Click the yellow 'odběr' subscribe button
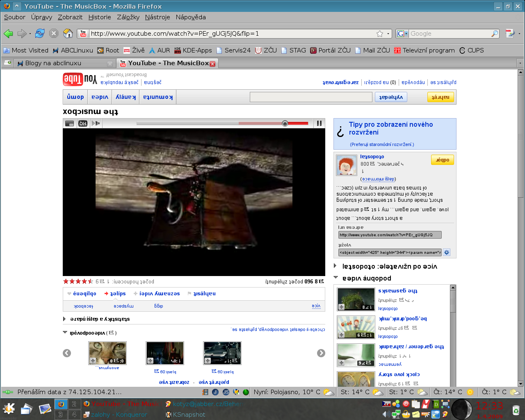525x420 pixels. pyautogui.click(x=443, y=160)
